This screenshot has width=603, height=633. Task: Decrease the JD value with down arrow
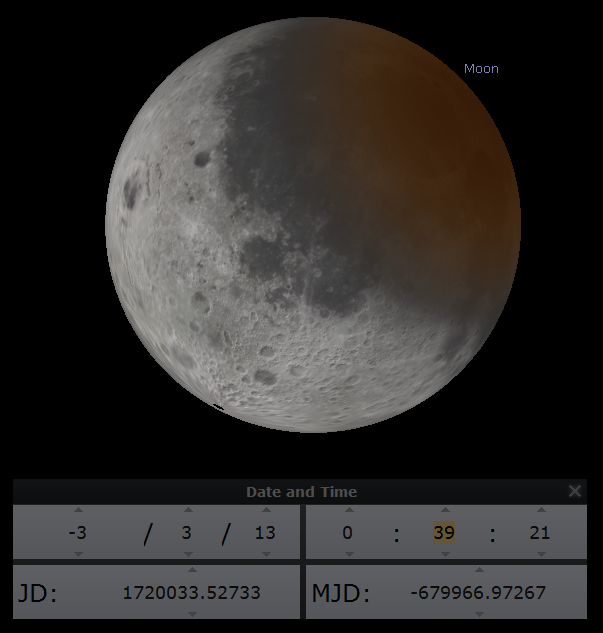click(192, 614)
